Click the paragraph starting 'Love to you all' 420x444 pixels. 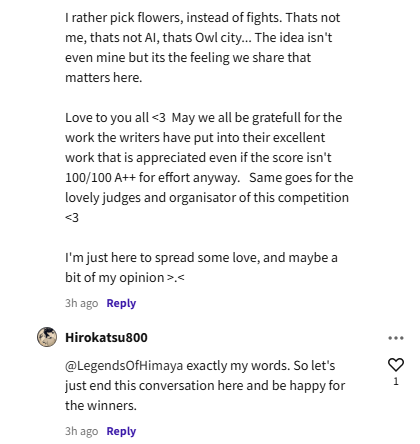pos(209,167)
